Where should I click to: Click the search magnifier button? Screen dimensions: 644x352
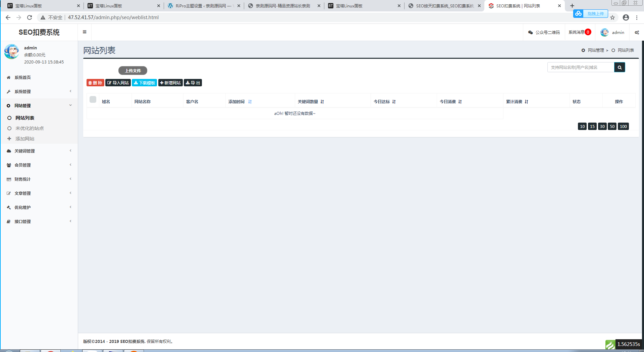click(620, 67)
